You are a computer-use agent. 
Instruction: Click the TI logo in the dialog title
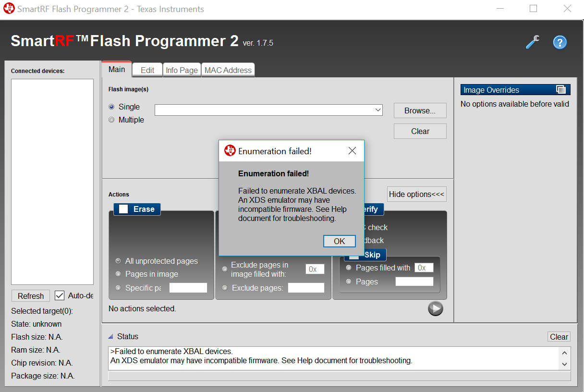pos(230,151)
